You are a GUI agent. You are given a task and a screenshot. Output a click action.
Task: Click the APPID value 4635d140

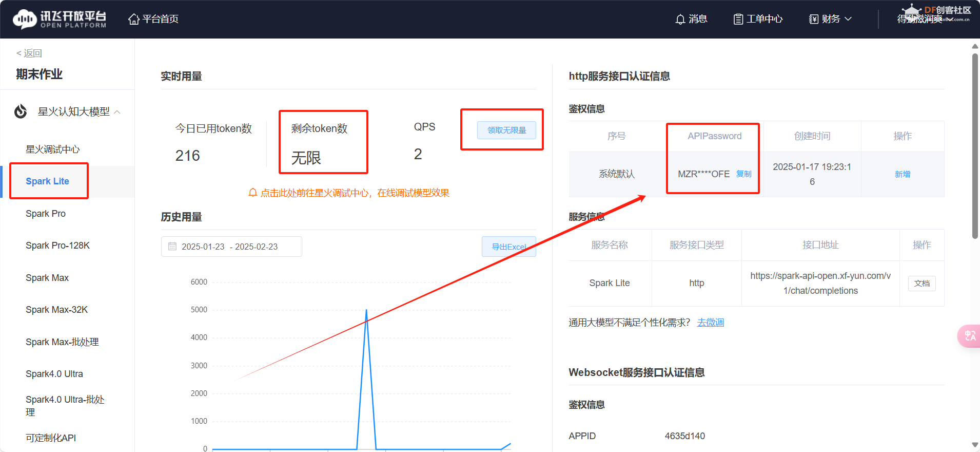pyautogui.click(x=684, y=436)
